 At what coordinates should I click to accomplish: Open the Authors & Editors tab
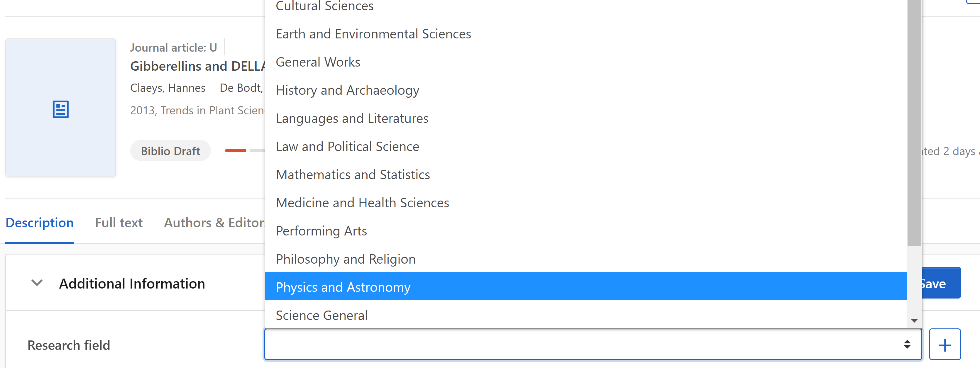pos(214,222)
